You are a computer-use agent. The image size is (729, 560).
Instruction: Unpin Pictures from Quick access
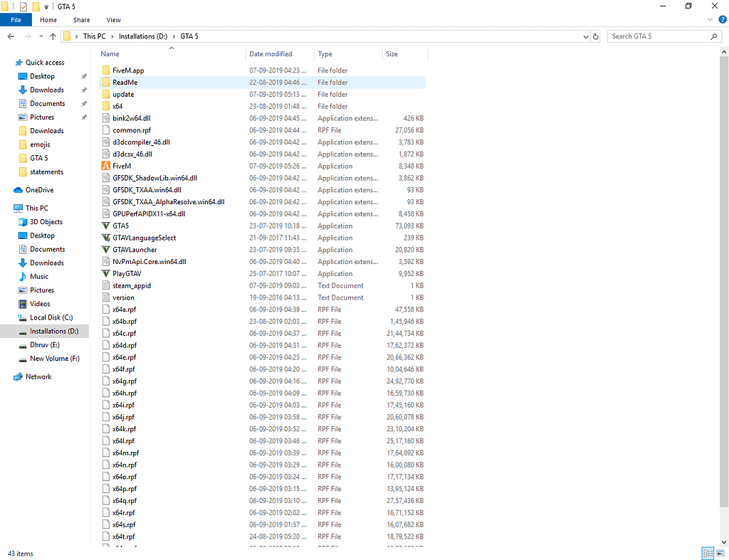(83, 117)
